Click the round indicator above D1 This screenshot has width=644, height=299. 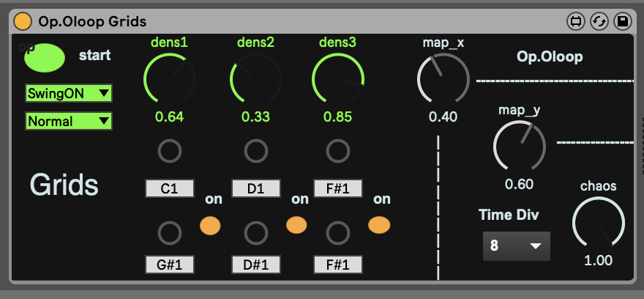[255, 152]
